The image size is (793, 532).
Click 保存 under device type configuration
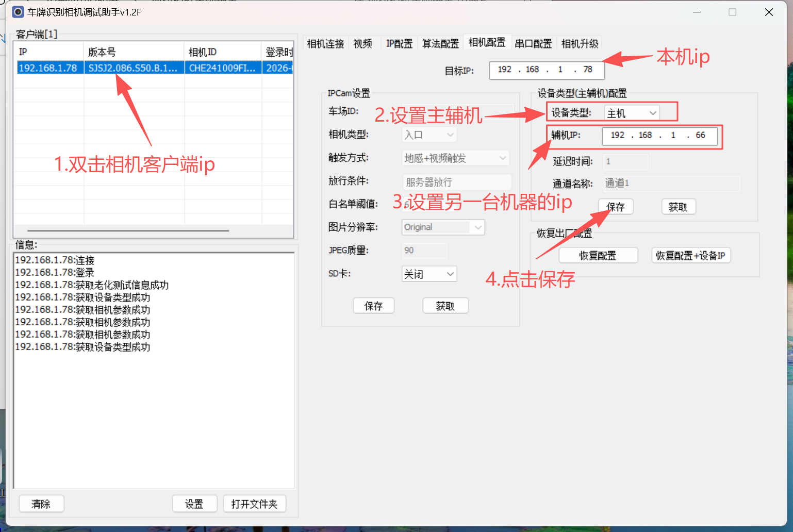(x=616, y=207)
